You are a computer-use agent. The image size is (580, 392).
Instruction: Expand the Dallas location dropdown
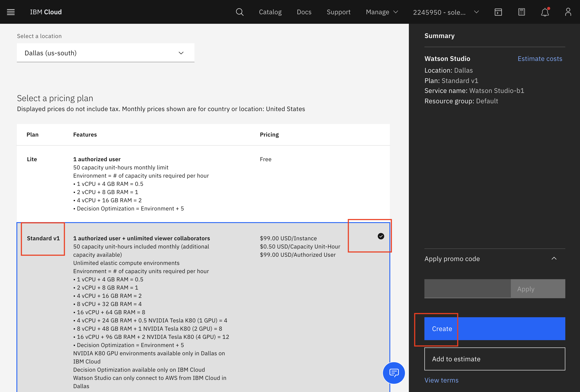[105, 53]
